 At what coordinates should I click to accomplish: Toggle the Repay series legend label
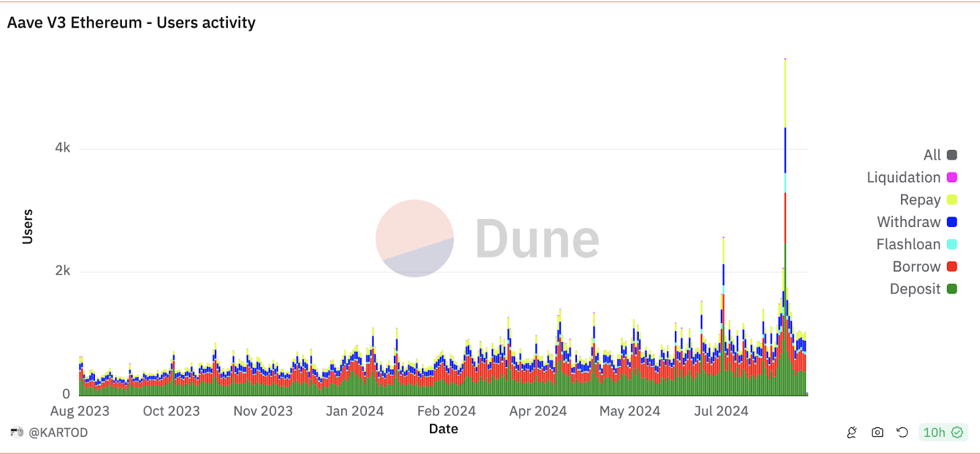pyautogui.click(x=920, y=199)
